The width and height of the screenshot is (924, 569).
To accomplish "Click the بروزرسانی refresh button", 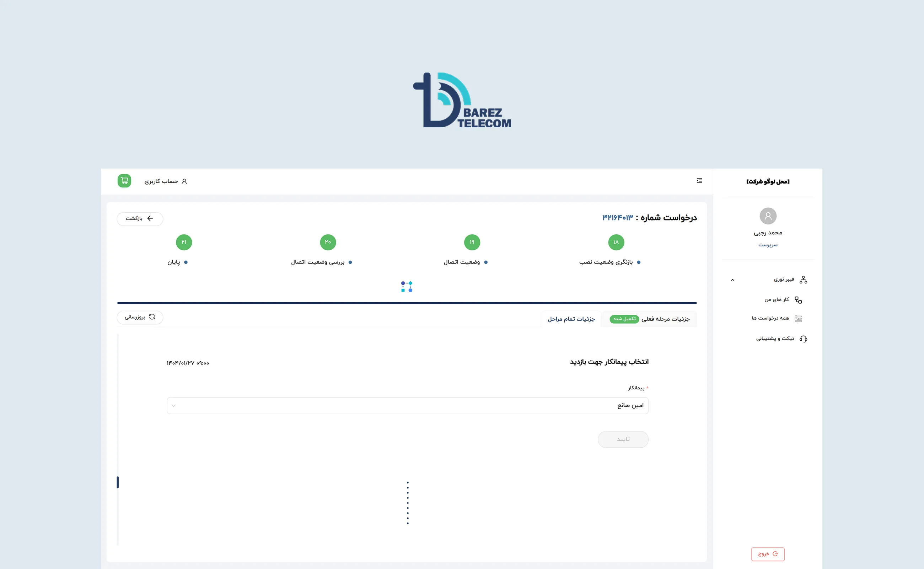I will pyautogui.click(x=140, y=317).
